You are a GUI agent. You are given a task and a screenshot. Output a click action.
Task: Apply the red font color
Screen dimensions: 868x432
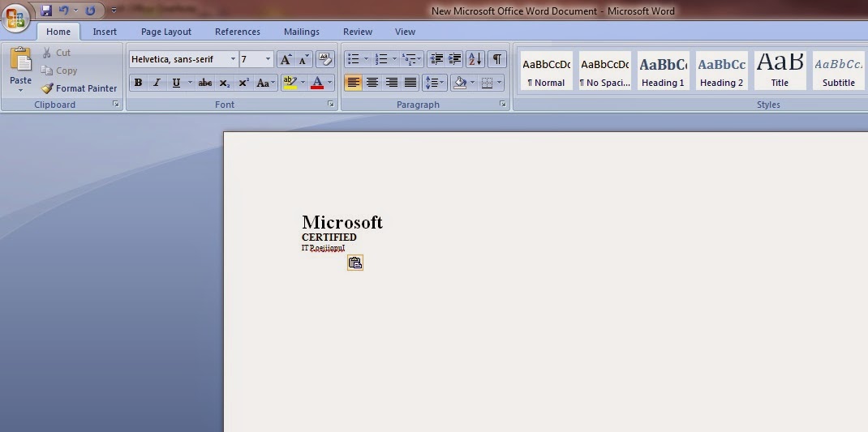tap(317, 83)
